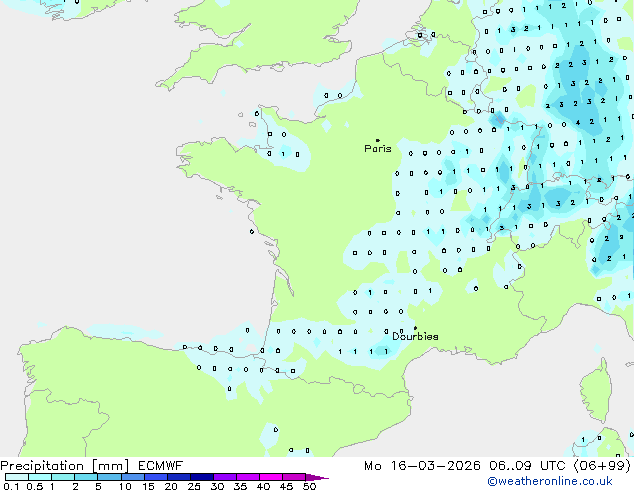Viewport: 634px width, 490px height.
Task: Click the legend value label 50
Action: click(309, 486)
